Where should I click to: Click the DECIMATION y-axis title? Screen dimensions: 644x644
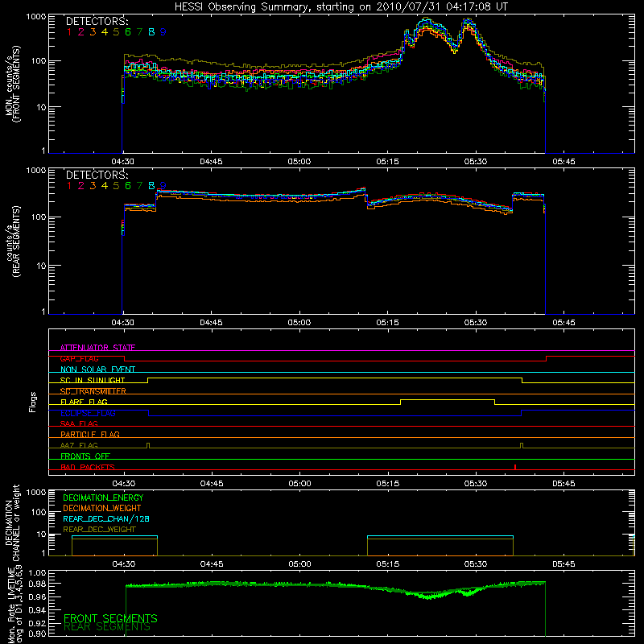coord(12,522)
